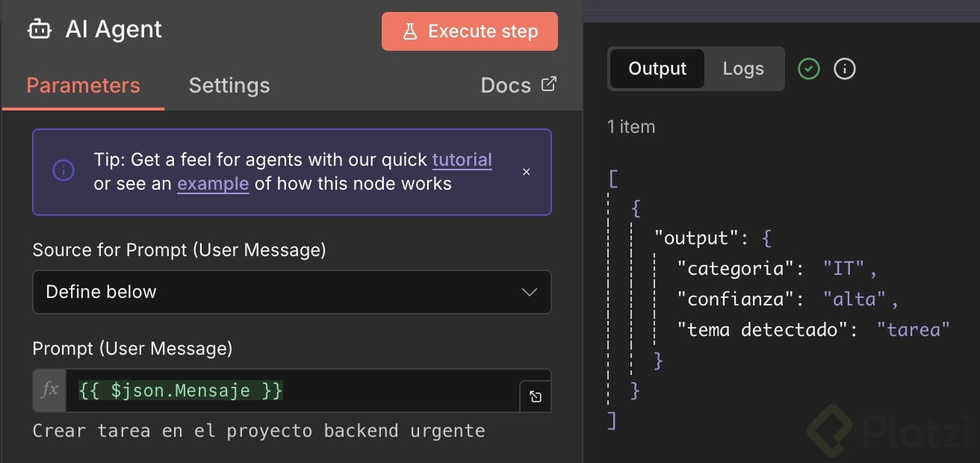Open Docs external link icon
This screenshot has width=980, height=463.
(549, 84)
